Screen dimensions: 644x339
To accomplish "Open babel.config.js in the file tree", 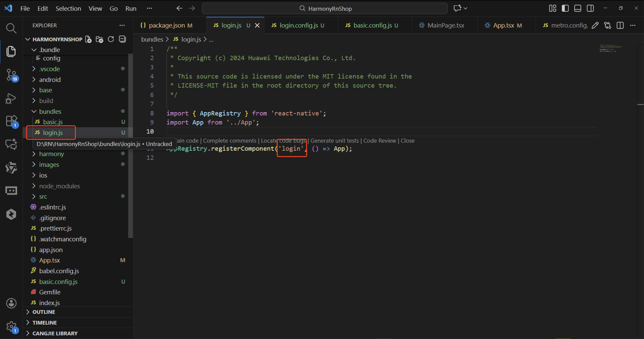I will coord(59,271).
